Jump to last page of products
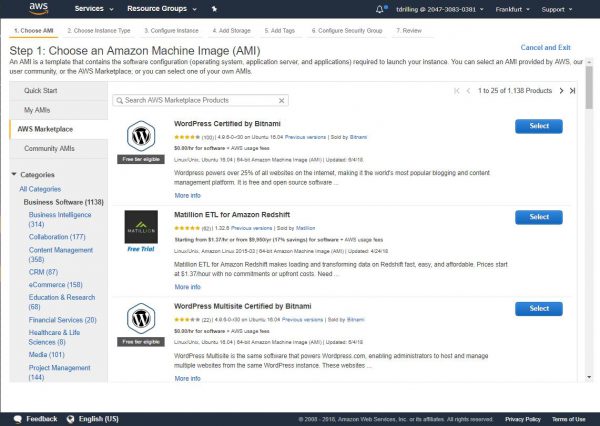The image size is (600, 426). tap(572, 91)
